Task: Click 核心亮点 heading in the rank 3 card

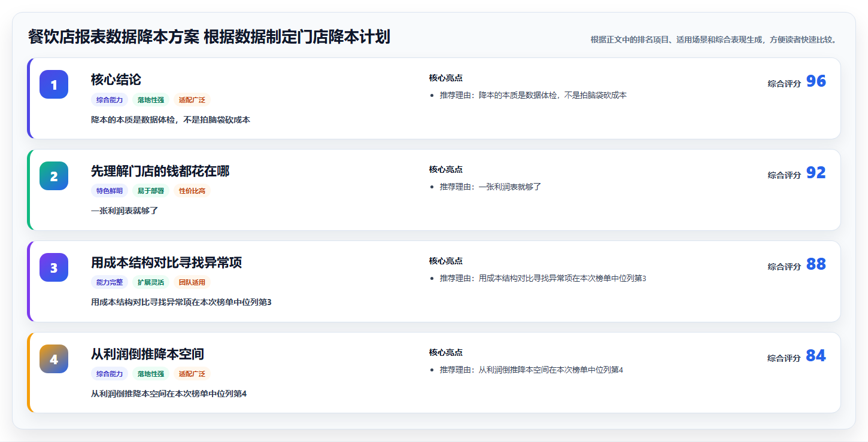Action: tap(446, 261)
